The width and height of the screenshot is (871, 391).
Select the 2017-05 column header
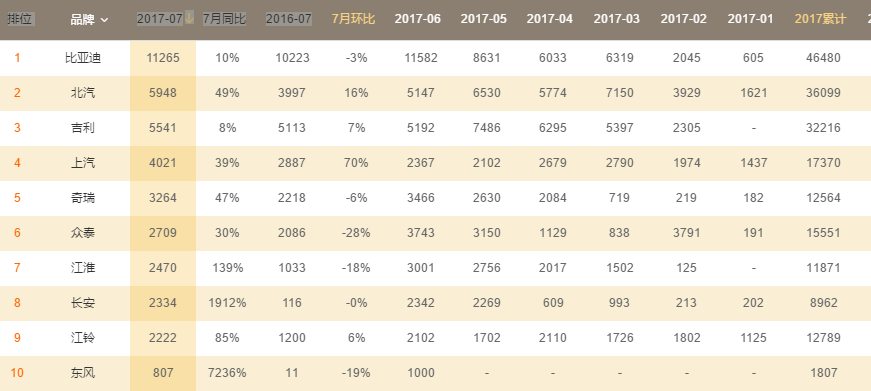click(x=484, y=19)
